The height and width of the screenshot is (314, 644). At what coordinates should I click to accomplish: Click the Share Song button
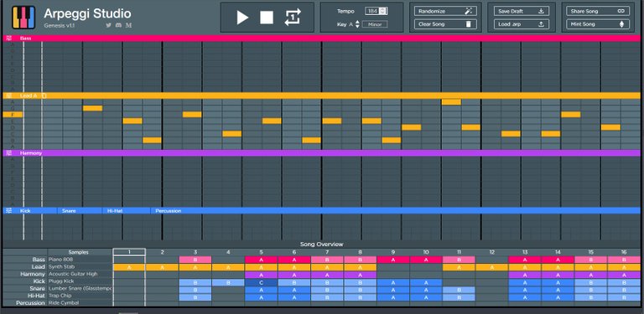(x=598, y=11)
